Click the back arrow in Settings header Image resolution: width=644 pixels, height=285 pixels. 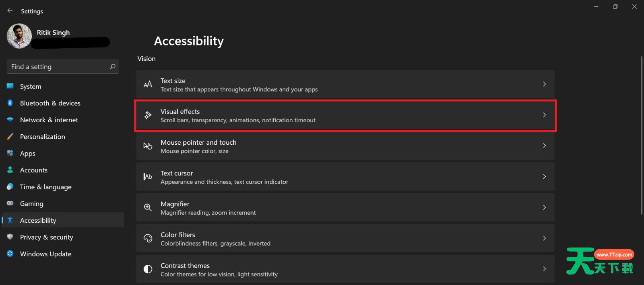(x=10, y=11)
